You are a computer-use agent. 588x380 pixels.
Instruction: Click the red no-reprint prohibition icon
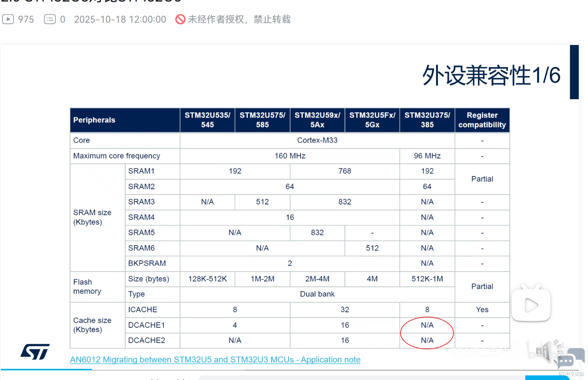click(x=180, y=19)
